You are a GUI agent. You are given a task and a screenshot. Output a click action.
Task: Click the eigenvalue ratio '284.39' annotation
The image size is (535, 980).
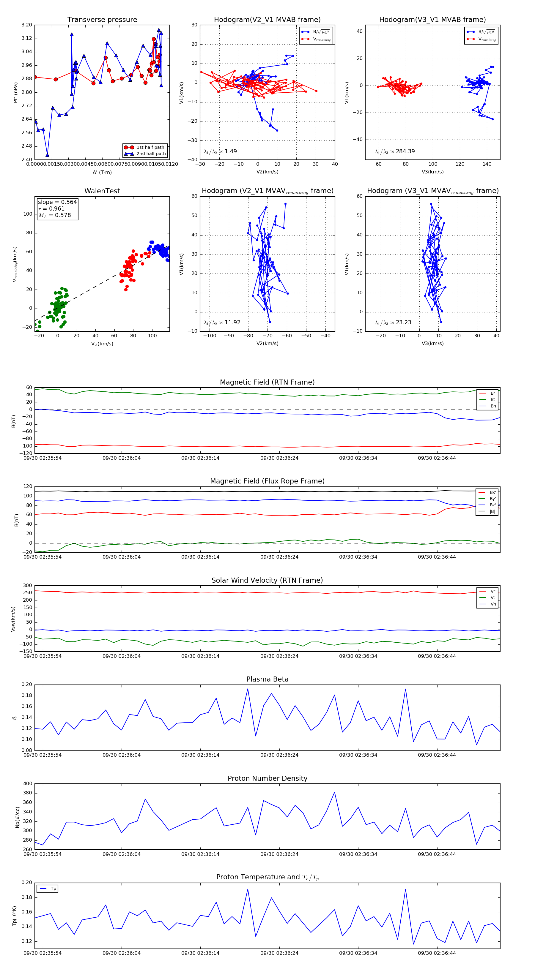point(395,151)
